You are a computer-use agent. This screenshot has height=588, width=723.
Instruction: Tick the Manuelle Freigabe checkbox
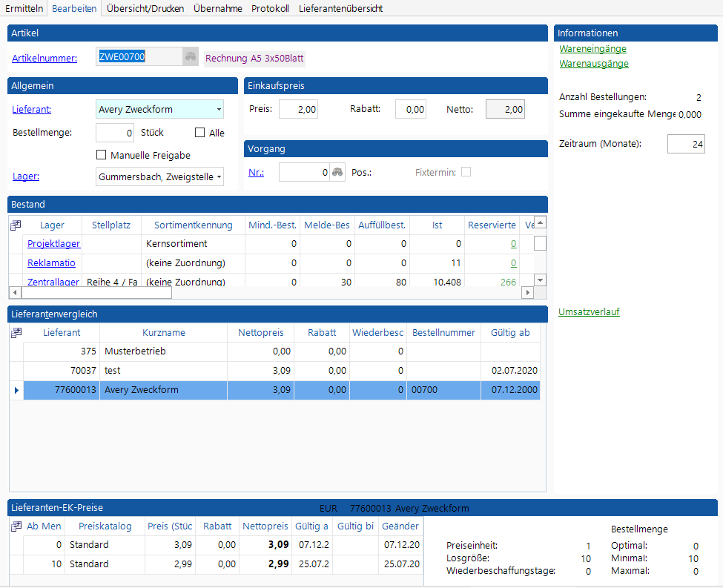pyautogui.click(x=102, y=155)
